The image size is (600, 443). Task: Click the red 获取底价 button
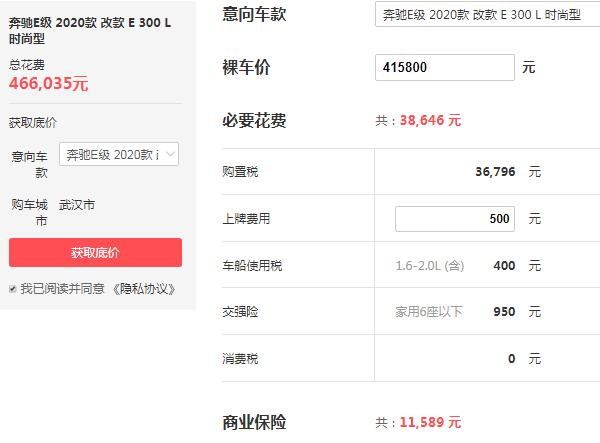[x=95, y=252]
